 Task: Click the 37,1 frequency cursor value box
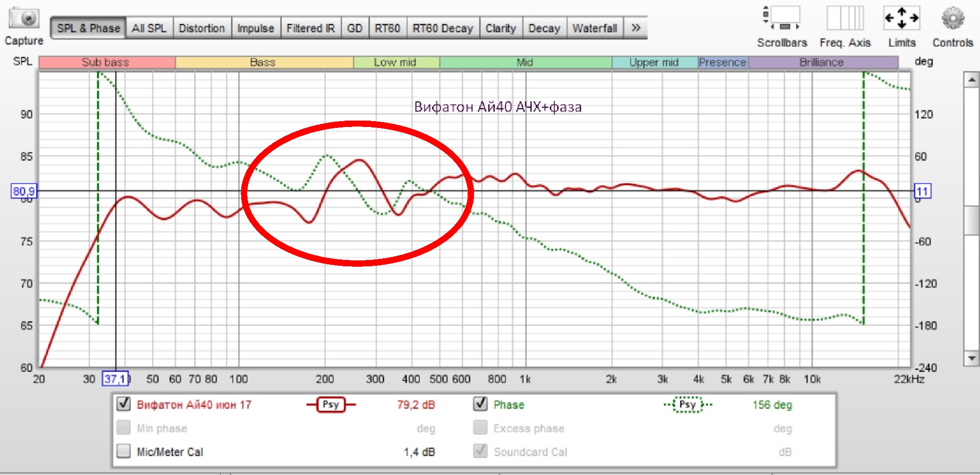tap(115, 379)
